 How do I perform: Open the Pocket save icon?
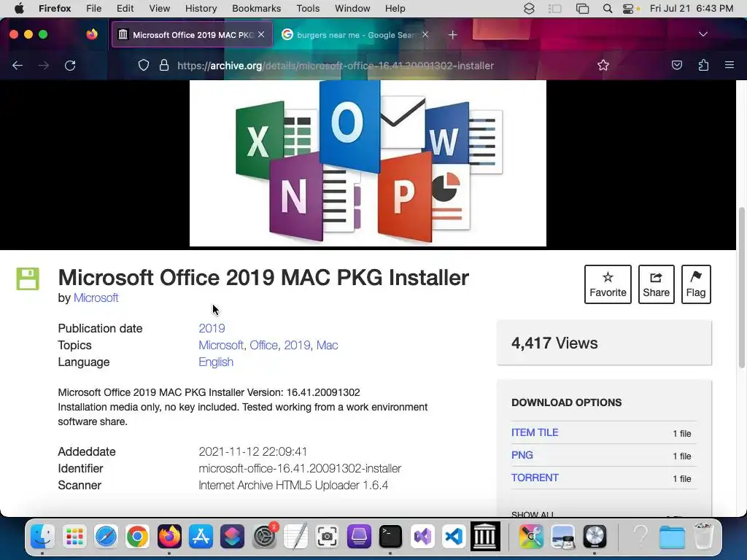(676, 65)
